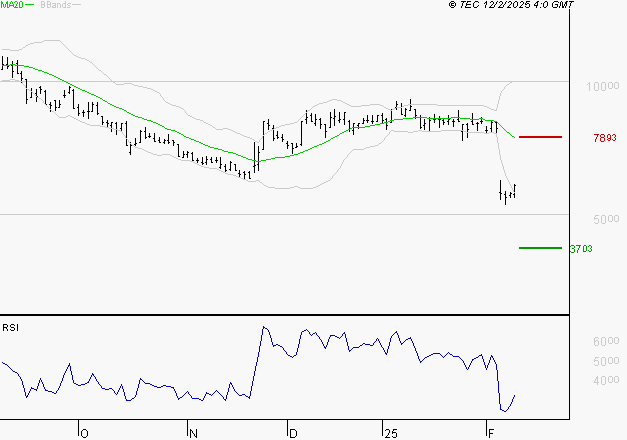This screenshot has height=440, width=627.
Task: Select the green support line marker
Action: pyautogui.click(x=541, y=248)
